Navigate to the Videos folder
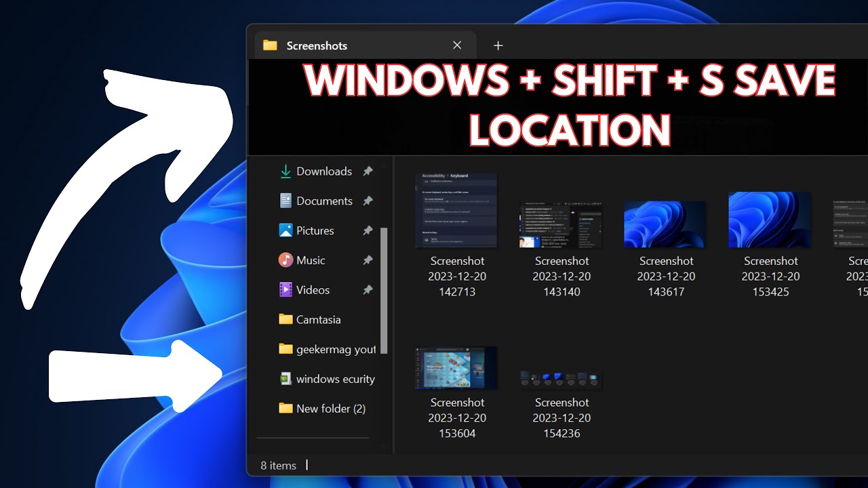The width and height of the screenshot is (868, 488). [x=313, y=290]
